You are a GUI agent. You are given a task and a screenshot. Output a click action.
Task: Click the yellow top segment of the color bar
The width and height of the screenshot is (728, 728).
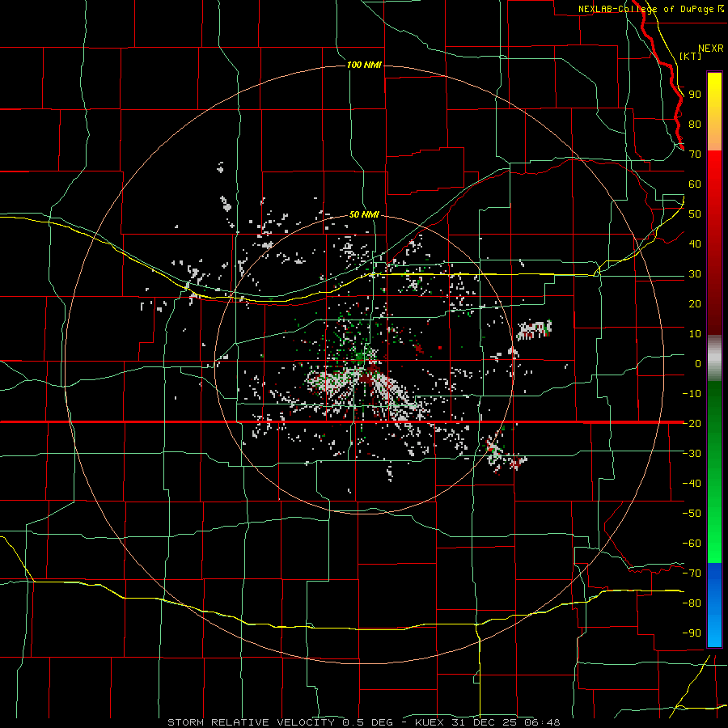pyautogui.click(x=714, y=112)
